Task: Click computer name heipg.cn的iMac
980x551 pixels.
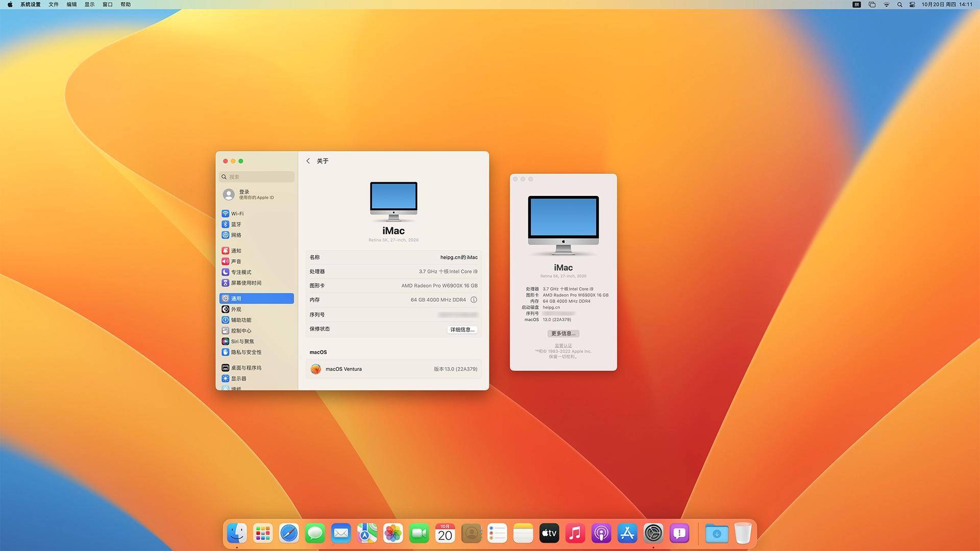Action: [459, 258]
